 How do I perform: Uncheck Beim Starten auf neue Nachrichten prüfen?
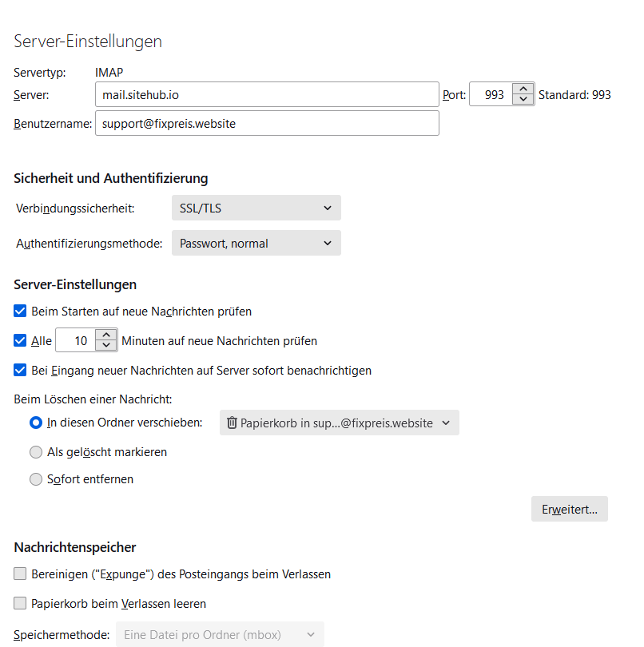click(x=21, y=312)
